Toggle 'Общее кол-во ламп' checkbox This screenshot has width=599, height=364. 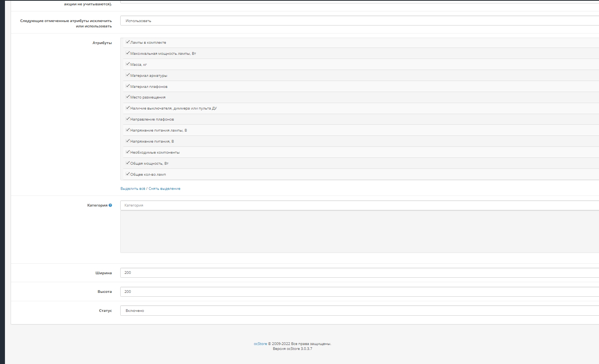click(x=128, y=174)
